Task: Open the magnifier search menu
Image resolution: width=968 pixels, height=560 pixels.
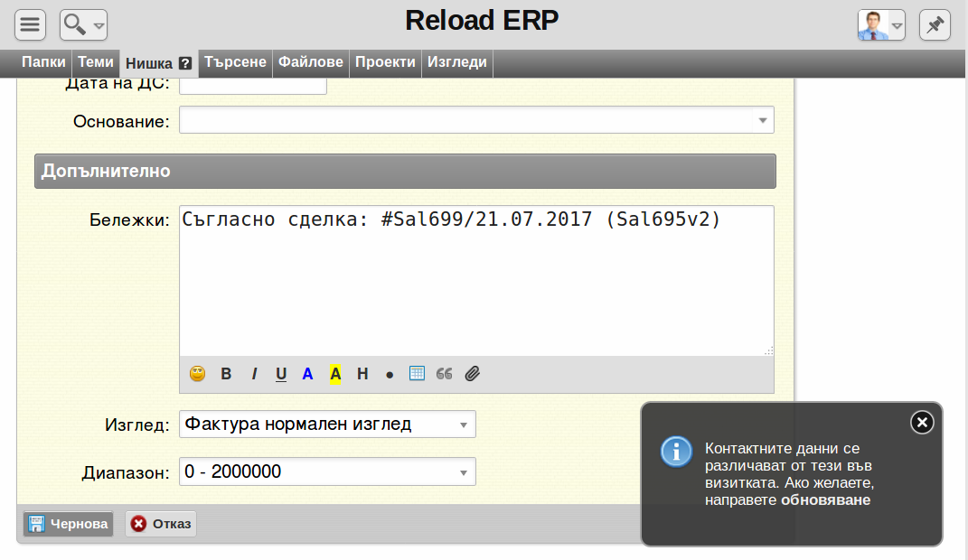Action: (83, 25)
